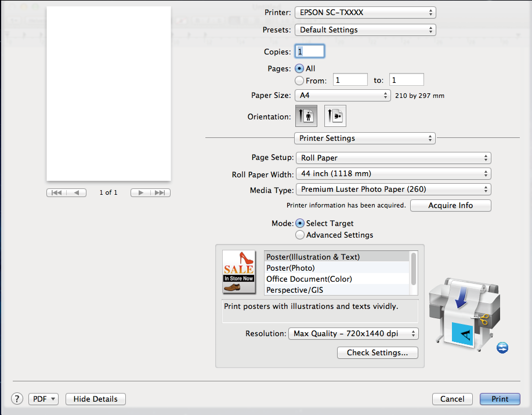The height and width of the screenshot is (415, 532).
Task: Open Presets dropdown Default Settings
Action: click(365, 30)
